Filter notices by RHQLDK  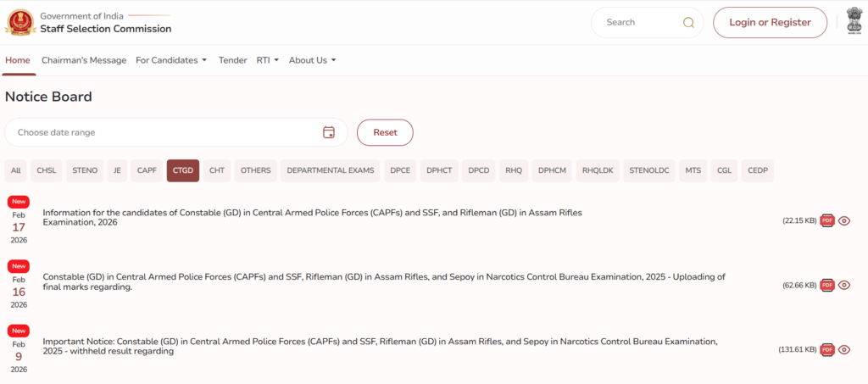(x=598, y=171)
